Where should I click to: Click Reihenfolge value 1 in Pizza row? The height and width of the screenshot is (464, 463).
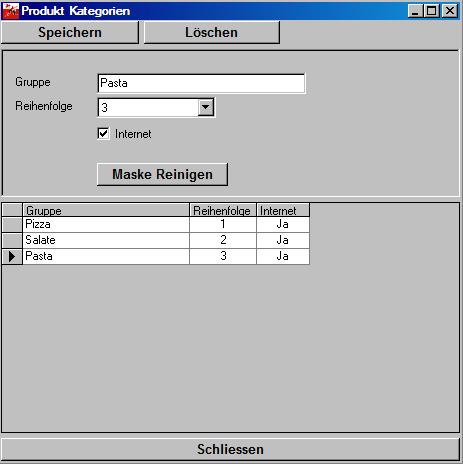click(x=223, y=224)
